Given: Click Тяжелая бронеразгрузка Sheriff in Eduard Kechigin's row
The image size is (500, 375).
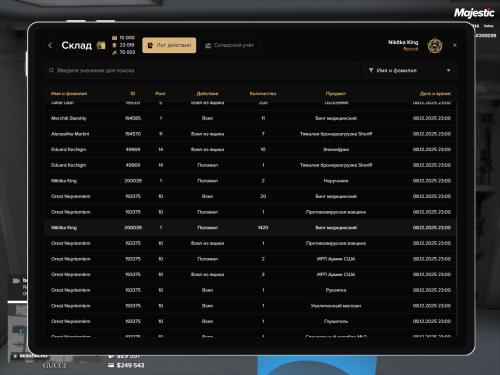Looking at the screenshot, I should (x=336, y=165).
